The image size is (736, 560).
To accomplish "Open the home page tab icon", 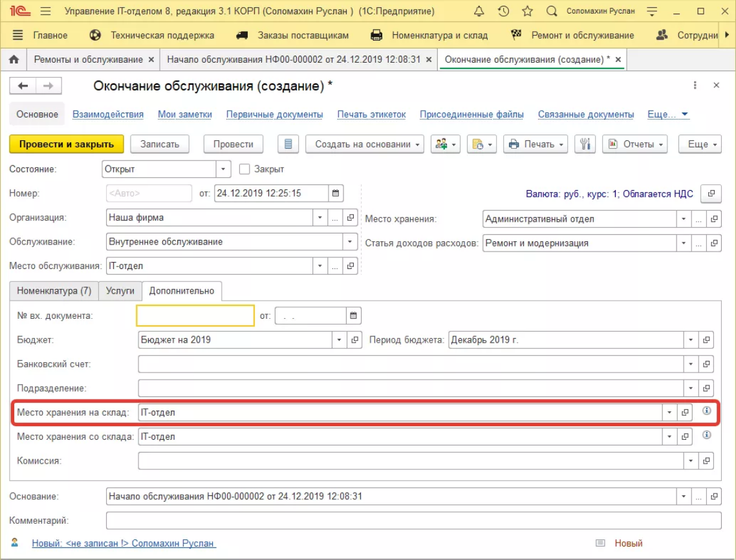I will [x=14, y=59].
